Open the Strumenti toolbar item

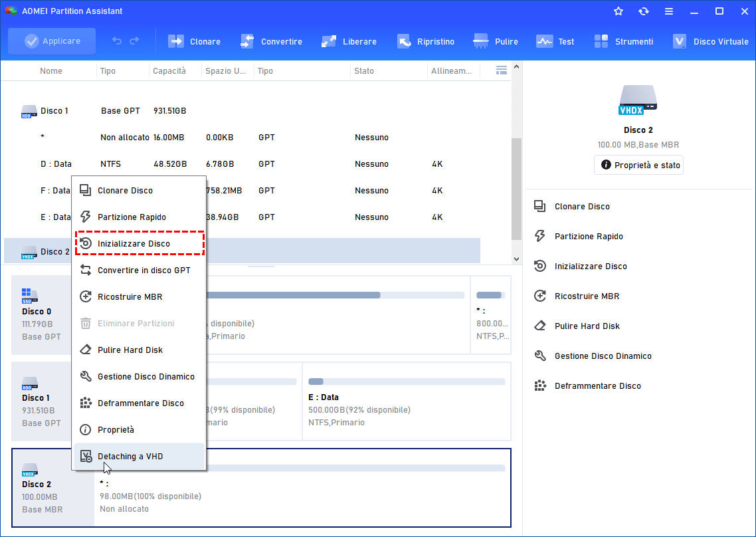(624, 41)
